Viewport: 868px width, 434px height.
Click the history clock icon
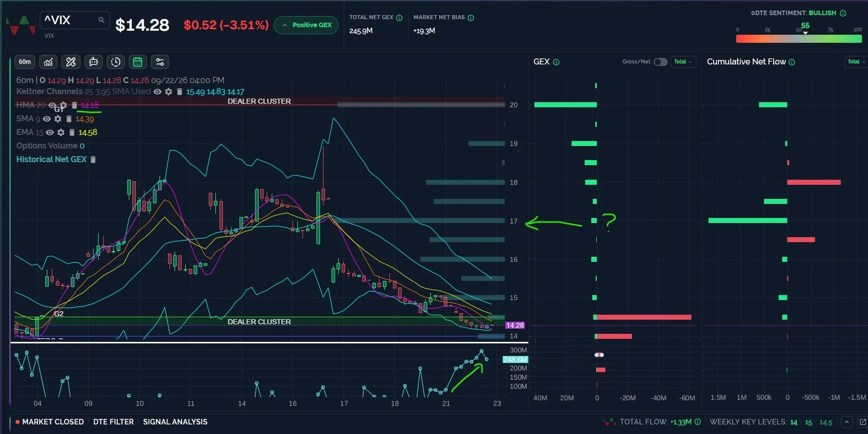116,62
